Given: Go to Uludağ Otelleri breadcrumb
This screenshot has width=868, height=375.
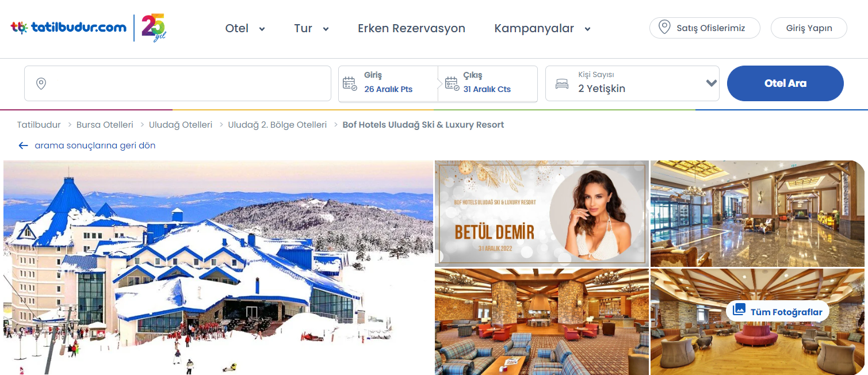Looking at the screenshot, I should pyautogui.click(x=181, y=125).
